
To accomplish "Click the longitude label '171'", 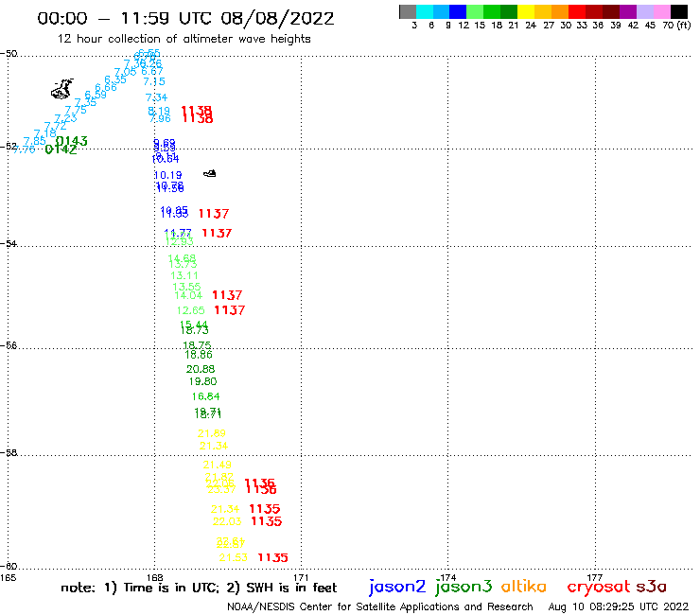I will click(302, 577).
